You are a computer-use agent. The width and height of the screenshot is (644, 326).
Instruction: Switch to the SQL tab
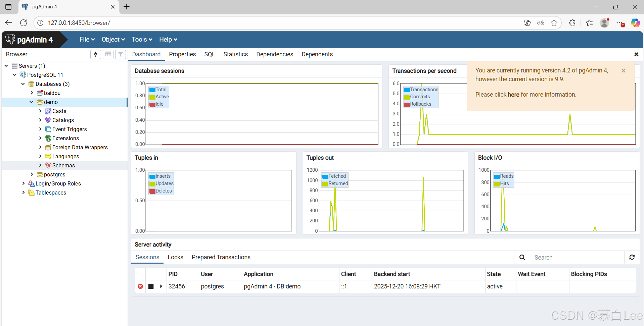click(x=210, y=54)
